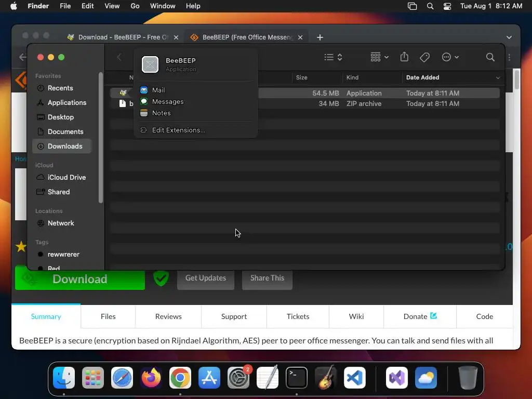The height and width of the screenshot is (399, 532).
Task: Open the Donate tab
Action: (x=420, y=316)
